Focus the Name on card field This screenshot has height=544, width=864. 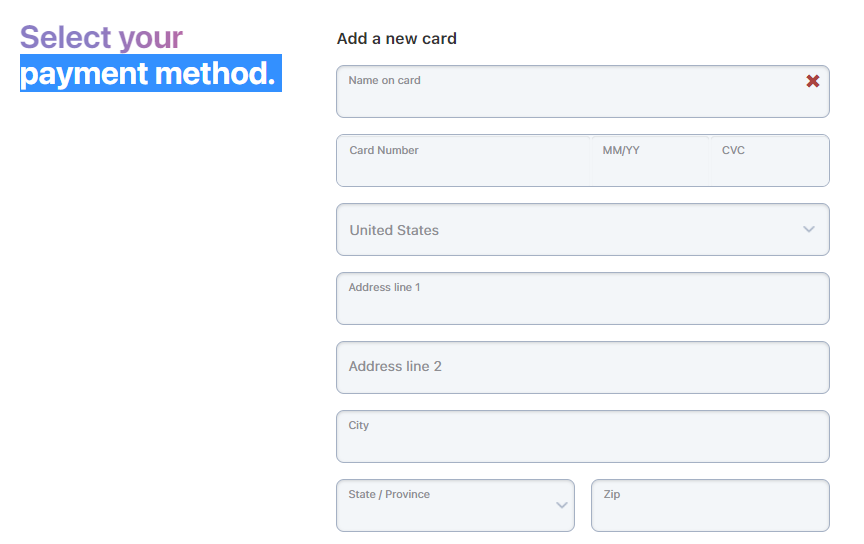click(x=570, y=97)
